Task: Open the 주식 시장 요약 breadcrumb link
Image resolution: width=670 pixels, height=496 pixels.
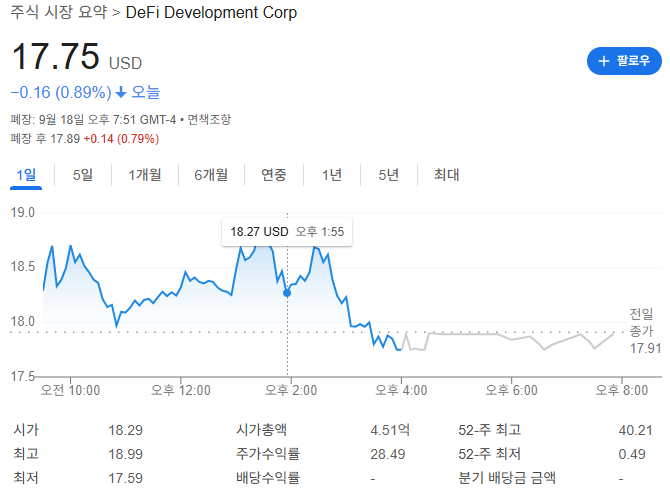Action: tap(59, 12)
